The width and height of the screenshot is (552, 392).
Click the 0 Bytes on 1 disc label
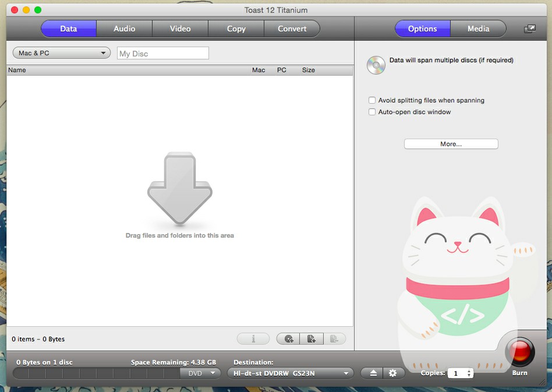[x=44, y=362]
